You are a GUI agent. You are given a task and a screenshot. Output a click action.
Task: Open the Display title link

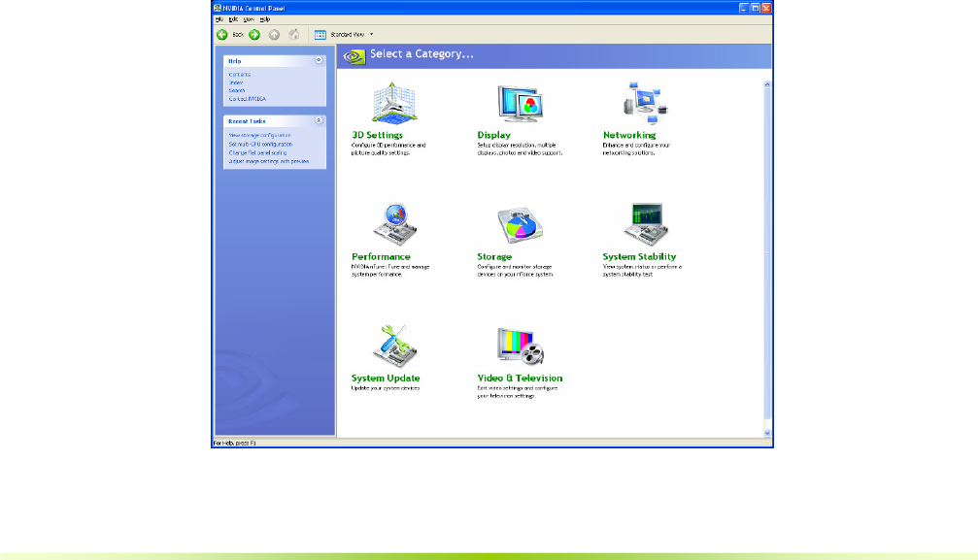[494, 135]
